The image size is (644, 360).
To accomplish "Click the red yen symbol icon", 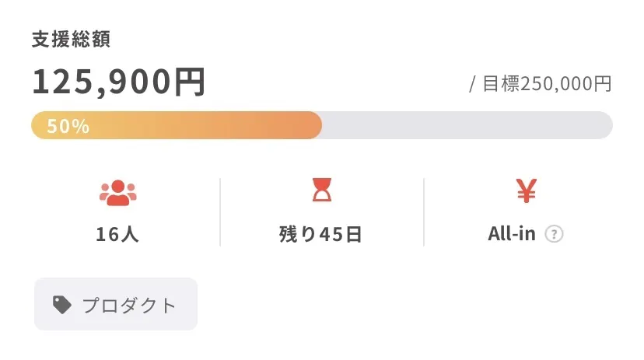I will 527,190.
